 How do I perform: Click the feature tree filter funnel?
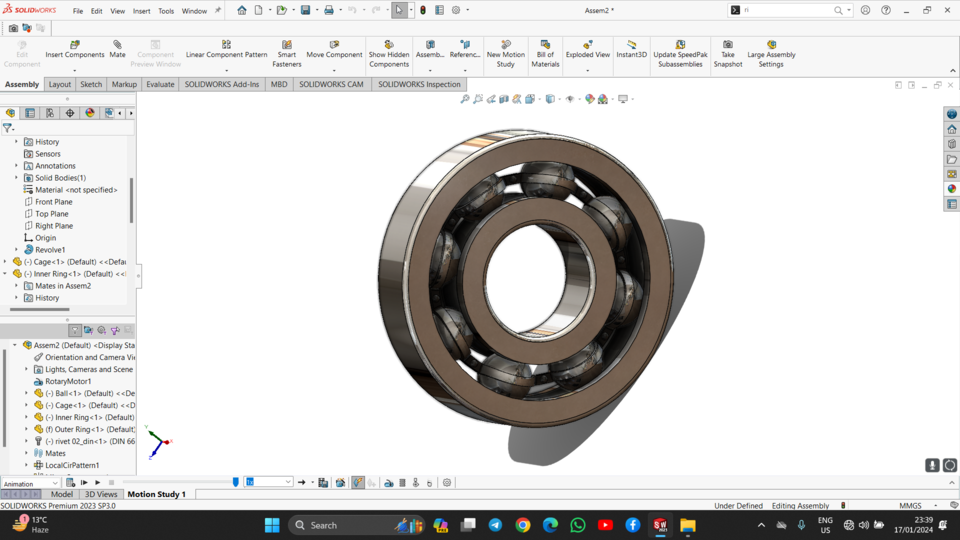7,128
